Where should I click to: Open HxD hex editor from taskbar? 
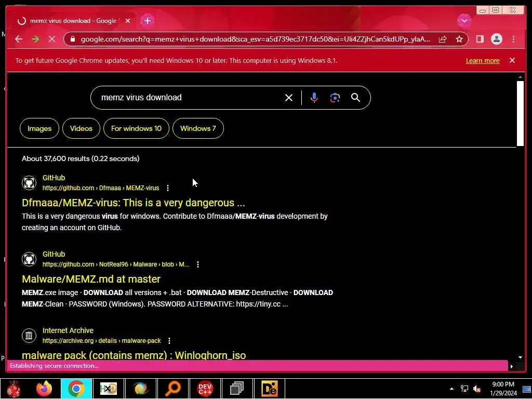tap(108, 389)
